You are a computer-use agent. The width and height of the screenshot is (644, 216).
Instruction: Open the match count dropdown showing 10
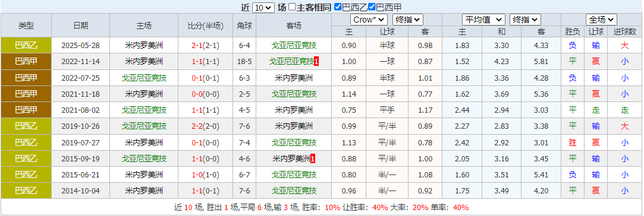[x=263, y=7]
